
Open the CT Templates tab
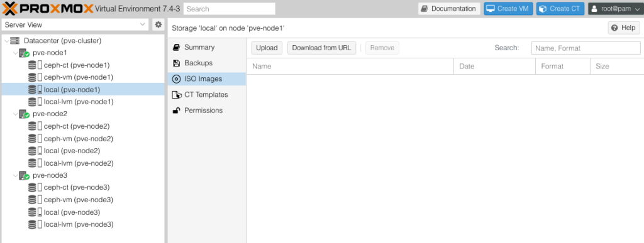click(x=207, y=95)
